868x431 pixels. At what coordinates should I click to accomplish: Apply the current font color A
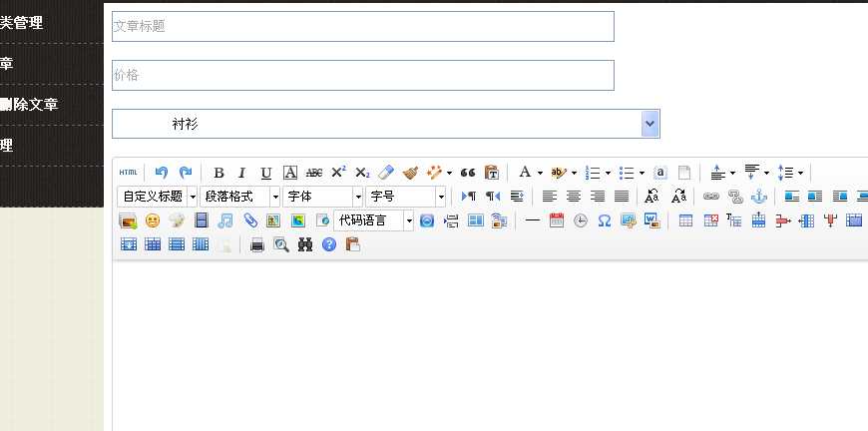(x=525, y=173)
